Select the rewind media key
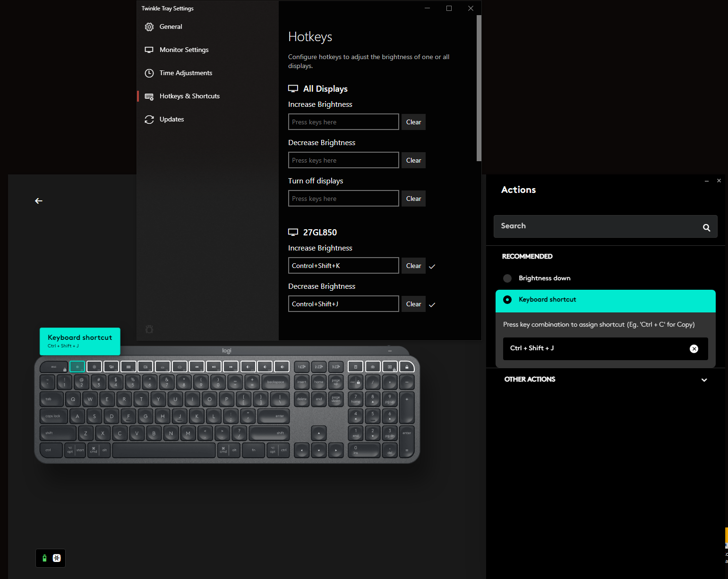The image size is (728, 579). tap(197, 367)
